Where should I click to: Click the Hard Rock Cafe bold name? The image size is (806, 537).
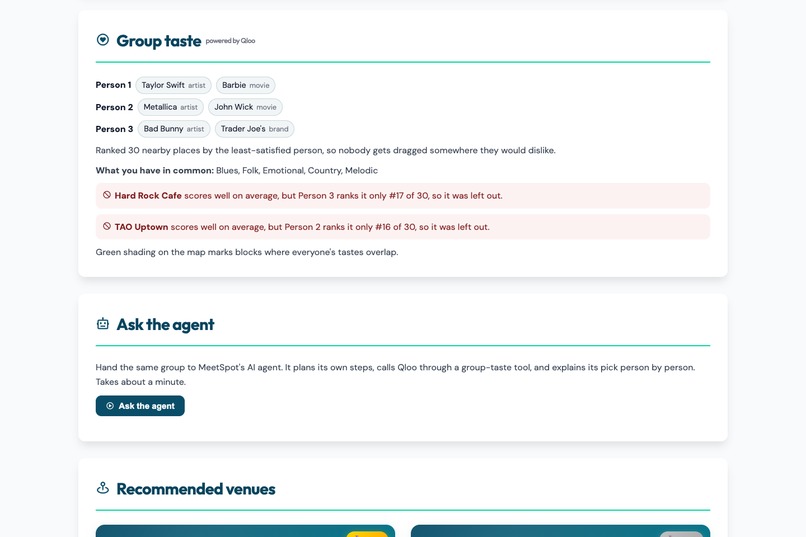coord(148,195)
